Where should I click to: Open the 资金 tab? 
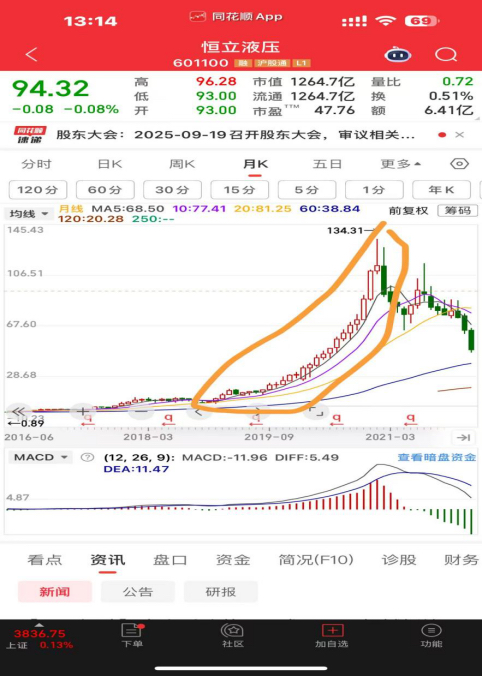click(x=233, y=560)
